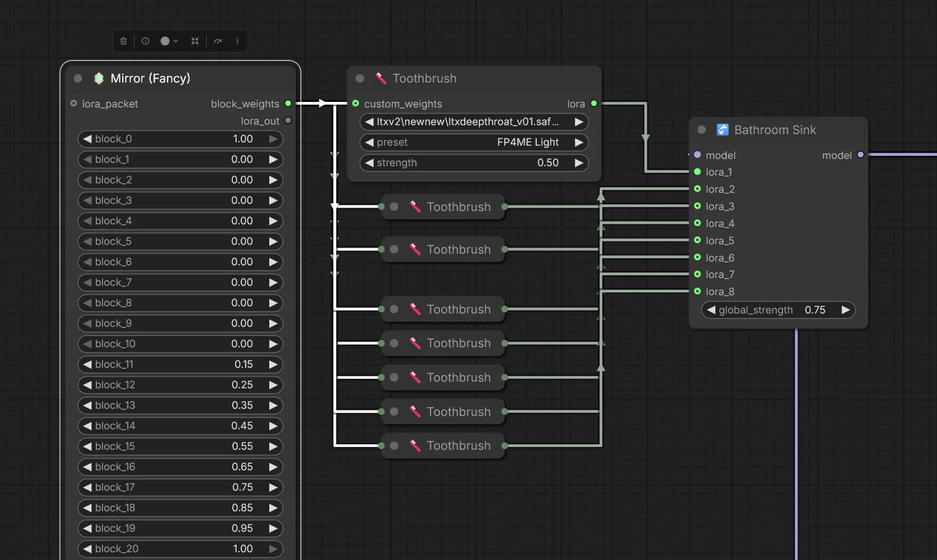Toggle collapse dot on Mirror (Fancy) node

[78, 78]
